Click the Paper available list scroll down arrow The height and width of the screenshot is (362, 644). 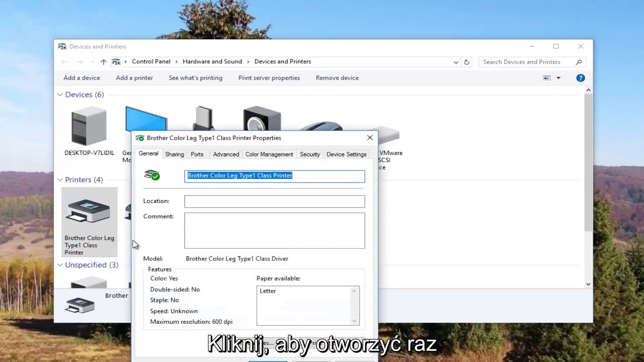click(x=354, y=321)
